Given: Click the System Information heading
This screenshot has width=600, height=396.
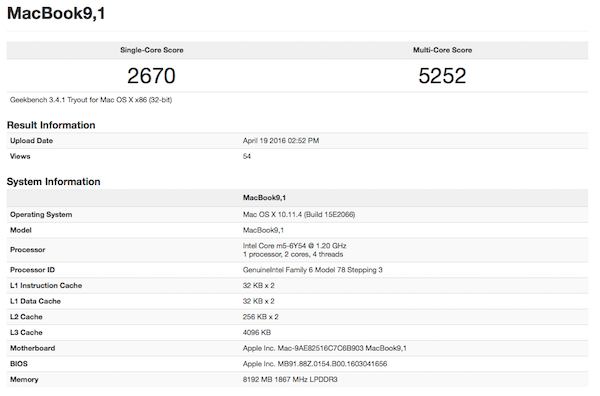Looking at the screenshot, I should coord(54,182).
